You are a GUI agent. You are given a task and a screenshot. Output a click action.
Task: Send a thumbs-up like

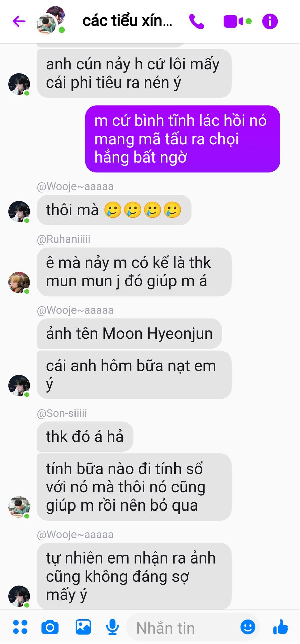point(281,627)
